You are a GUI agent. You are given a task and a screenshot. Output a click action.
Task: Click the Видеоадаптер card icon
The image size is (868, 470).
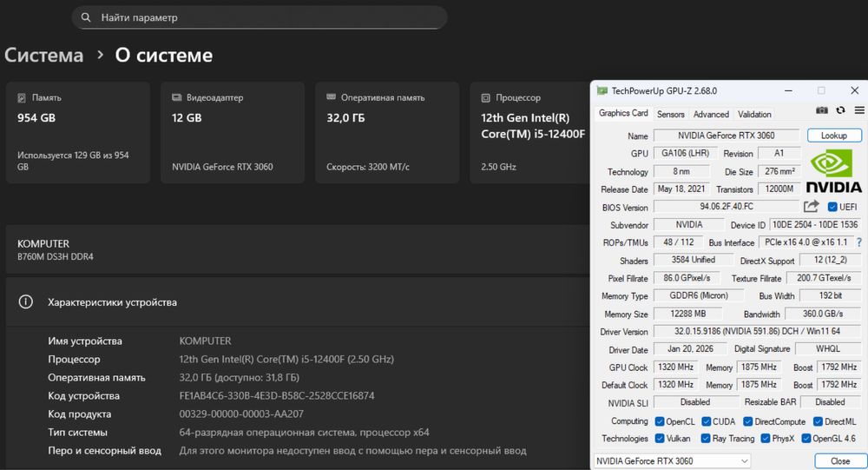pos(176,97)
